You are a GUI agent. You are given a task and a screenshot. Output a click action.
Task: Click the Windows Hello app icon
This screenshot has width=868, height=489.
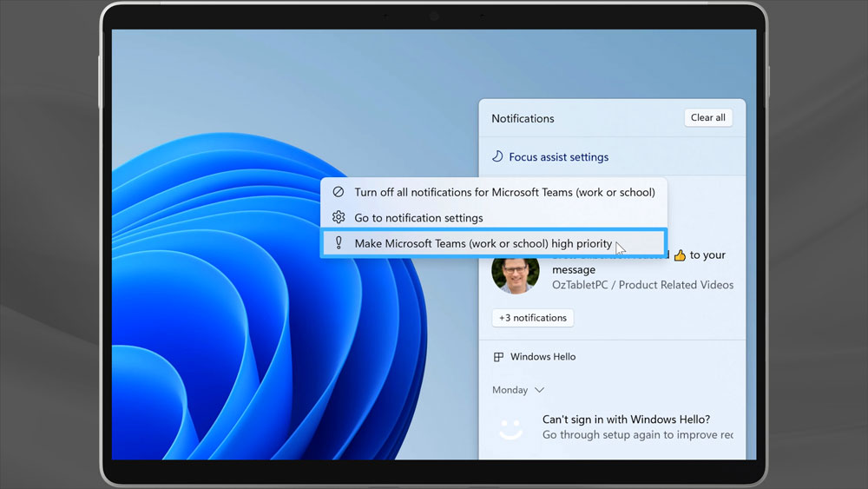point(498,357)
